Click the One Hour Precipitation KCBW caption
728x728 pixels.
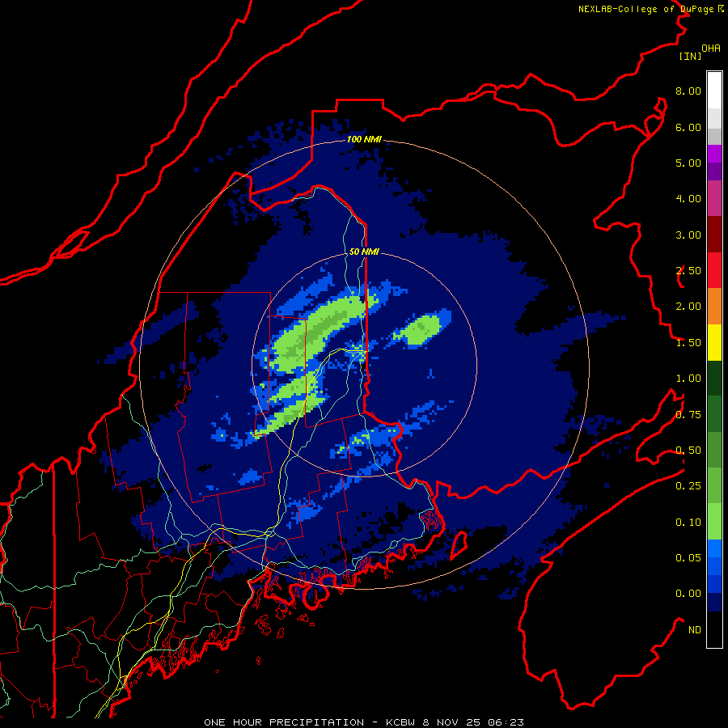click(364, 722)
